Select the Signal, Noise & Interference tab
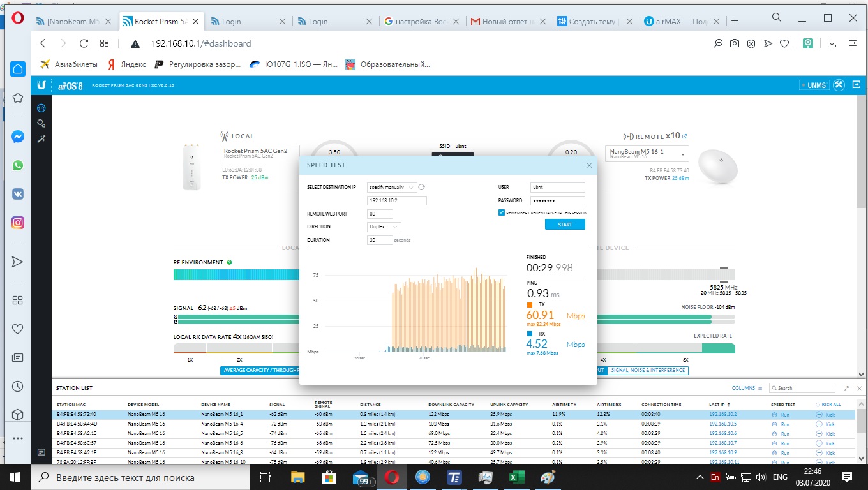Image resolution: width=868 pixels, height=490 pixels. (648, 370)
